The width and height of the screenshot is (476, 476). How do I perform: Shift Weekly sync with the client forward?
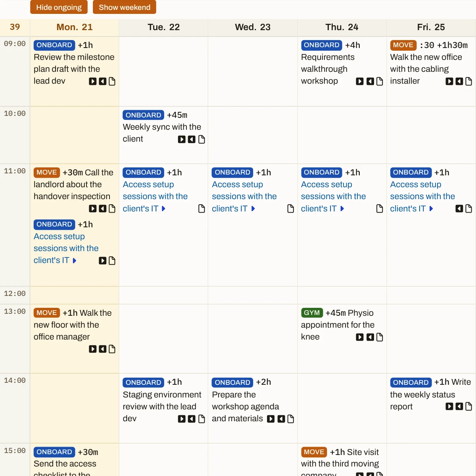[182, 139]
